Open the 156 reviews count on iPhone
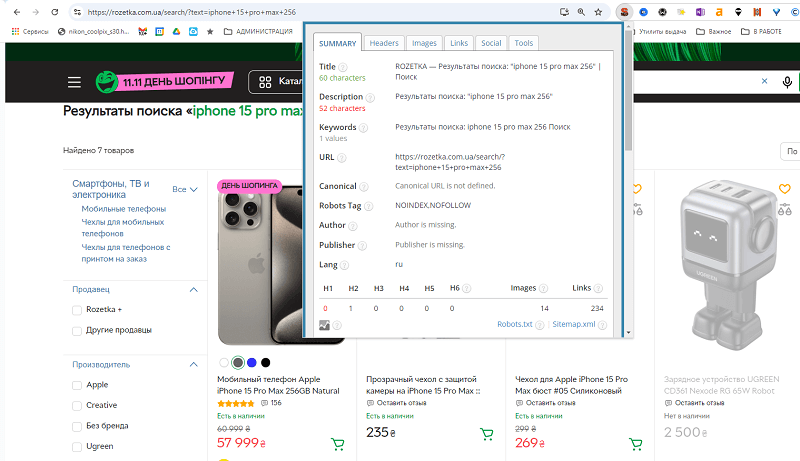800x461 pixels. pyautogui.click(x=271, y=403)
